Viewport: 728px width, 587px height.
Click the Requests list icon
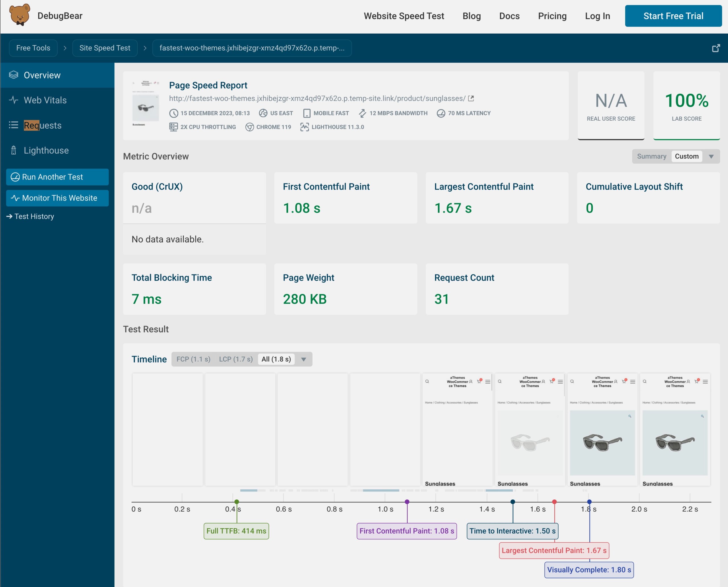14,125
